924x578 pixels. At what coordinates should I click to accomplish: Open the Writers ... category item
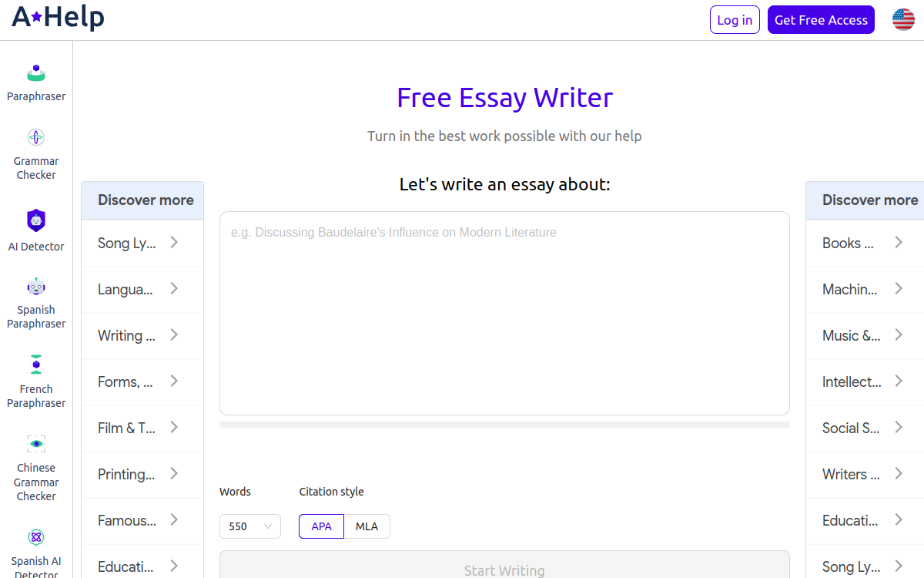tap(865, 474)
